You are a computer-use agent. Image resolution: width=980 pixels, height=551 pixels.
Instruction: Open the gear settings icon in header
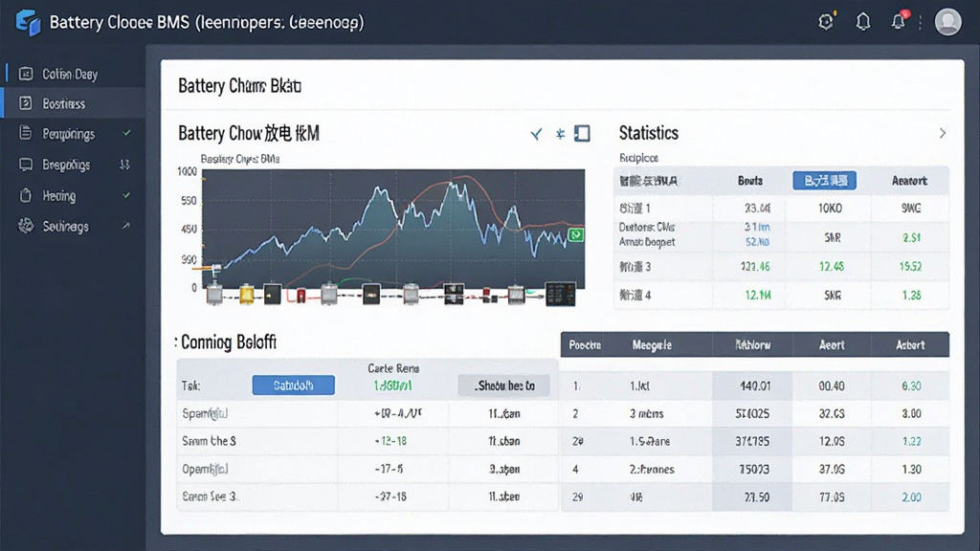coord(826,22)
